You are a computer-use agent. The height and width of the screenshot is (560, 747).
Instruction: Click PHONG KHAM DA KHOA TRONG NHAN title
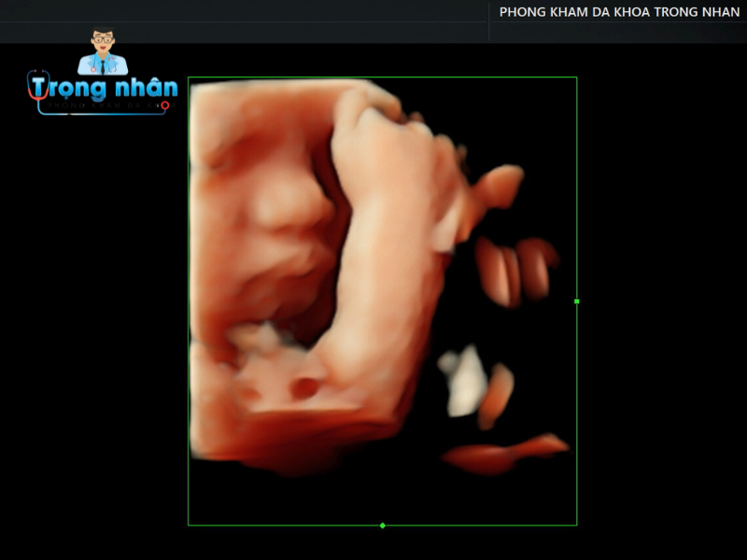click(619, 12)
